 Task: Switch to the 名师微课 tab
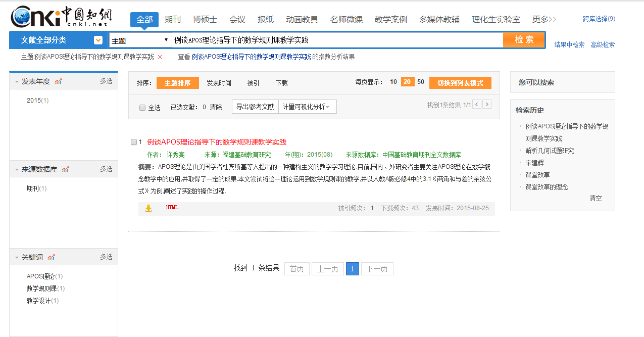click(x=346, y=19)
